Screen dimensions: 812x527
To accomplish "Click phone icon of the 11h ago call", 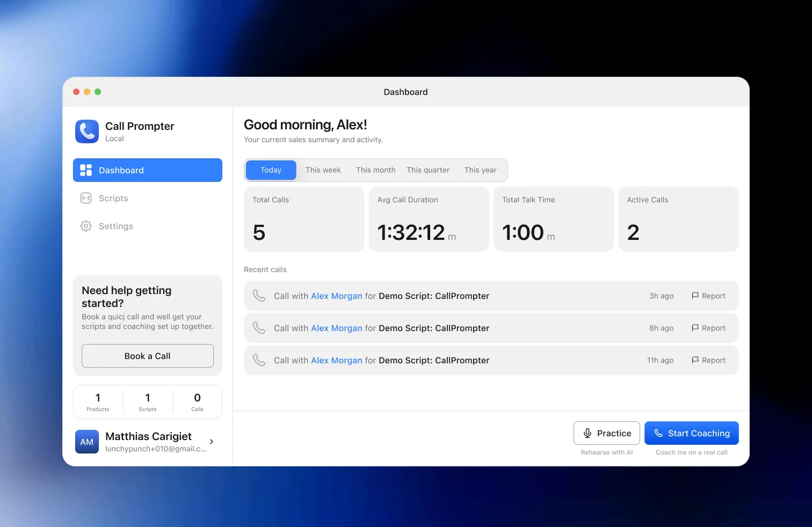I will click(259, 360).
